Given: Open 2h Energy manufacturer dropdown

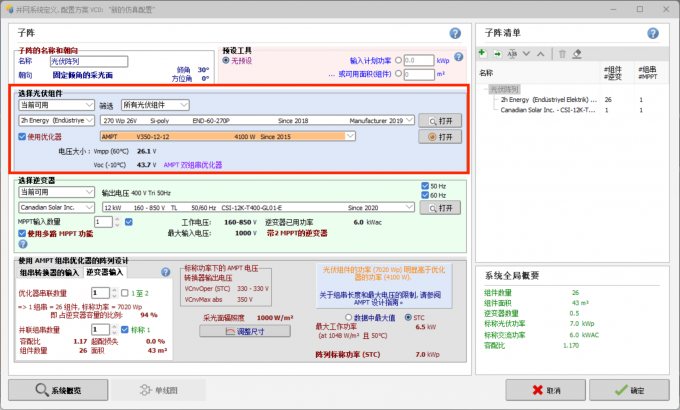Looking at the screenshot, I should tap(56, 121).
